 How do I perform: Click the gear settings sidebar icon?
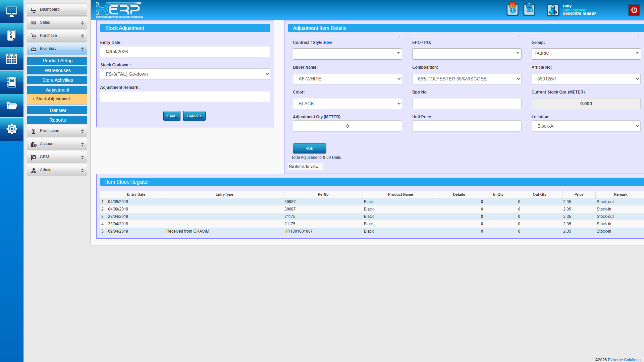tap(11, 129)
